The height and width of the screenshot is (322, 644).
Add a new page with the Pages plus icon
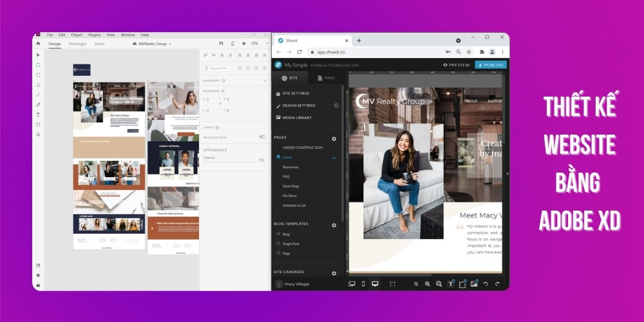coord(334,139)
